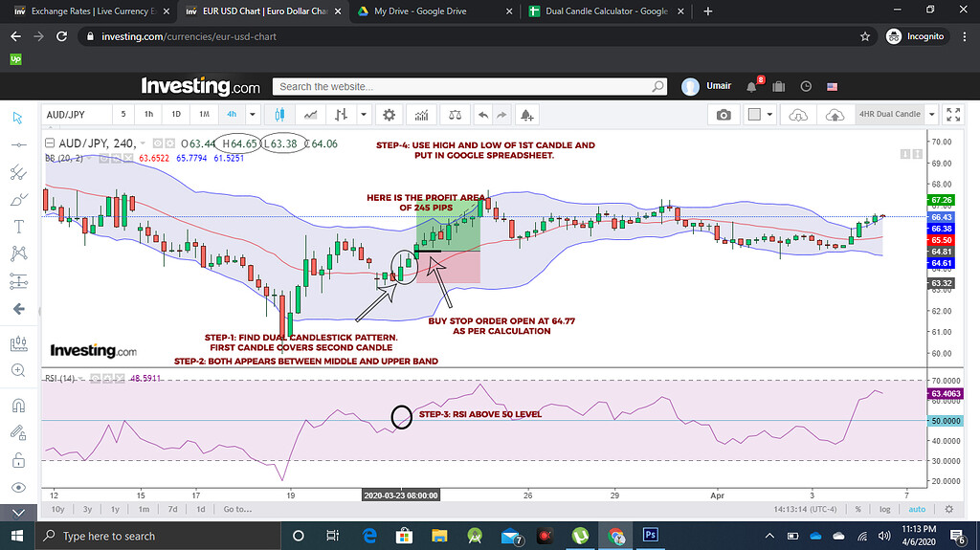Set chart range to 1y
The height and width of the screenshot is (550, 980).
pos(114,509)
